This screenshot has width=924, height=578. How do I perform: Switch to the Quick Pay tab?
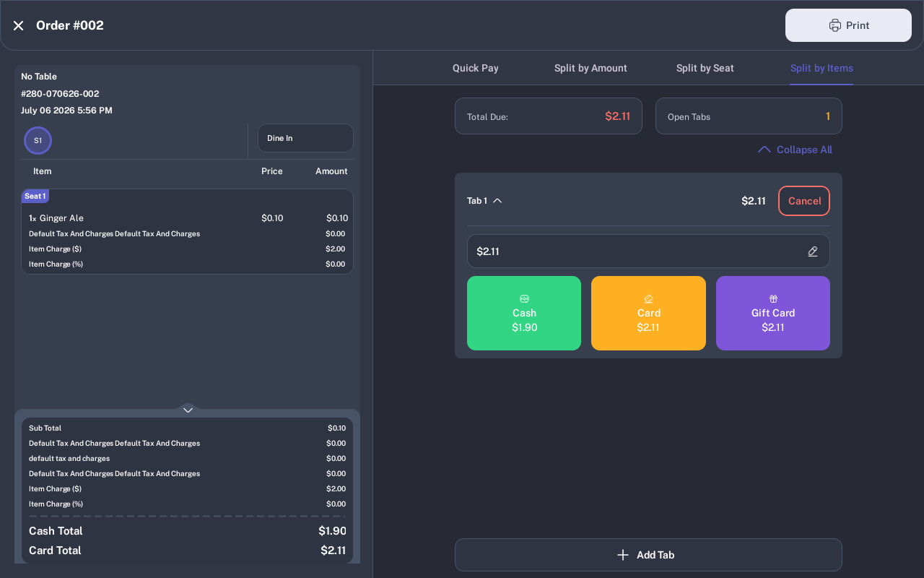coord(476,68)
